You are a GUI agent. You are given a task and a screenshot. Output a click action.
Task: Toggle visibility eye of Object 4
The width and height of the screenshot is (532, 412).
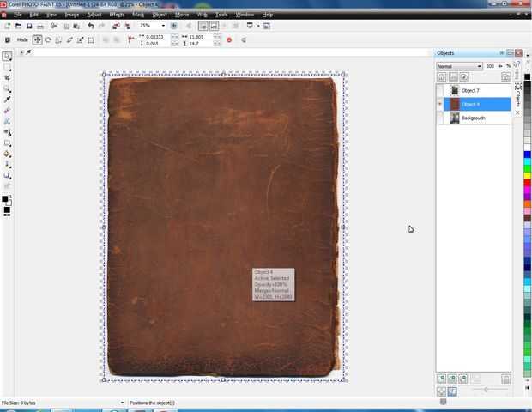439,104
